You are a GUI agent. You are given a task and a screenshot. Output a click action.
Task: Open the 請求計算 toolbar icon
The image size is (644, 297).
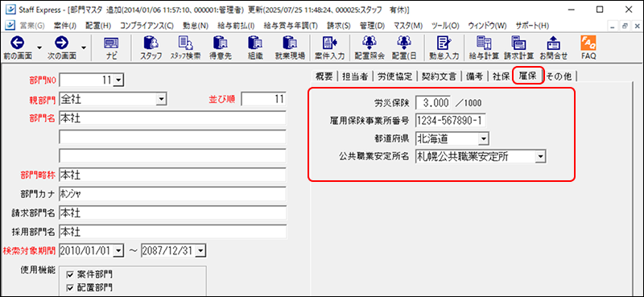point(518,43)
